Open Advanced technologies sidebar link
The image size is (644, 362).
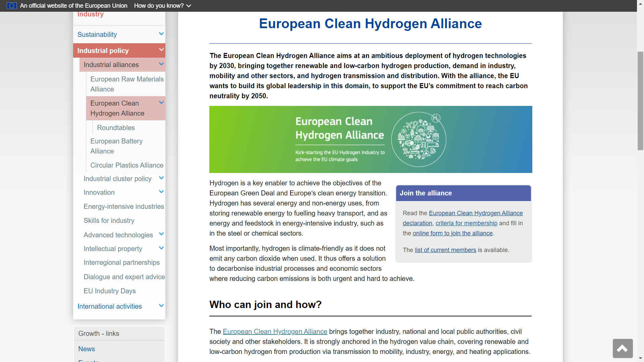(x=118, y=235)
